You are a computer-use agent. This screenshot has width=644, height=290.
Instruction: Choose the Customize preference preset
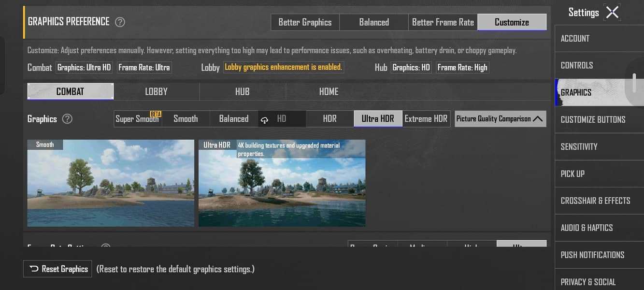[512, 22]
